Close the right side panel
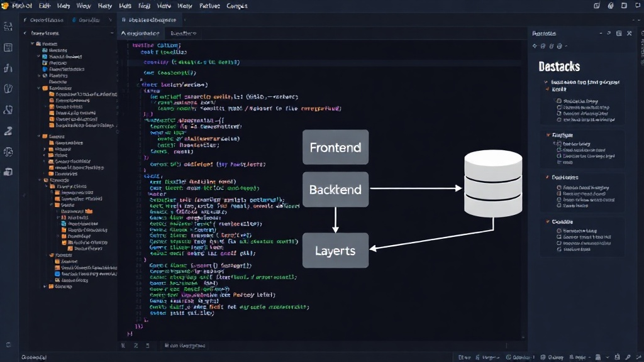 (x=629, y=33)
